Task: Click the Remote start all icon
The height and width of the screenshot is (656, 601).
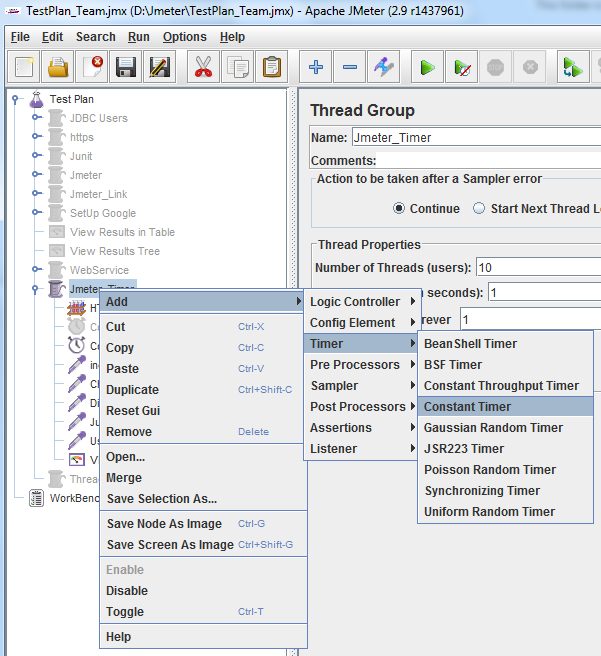Action: 573,67
